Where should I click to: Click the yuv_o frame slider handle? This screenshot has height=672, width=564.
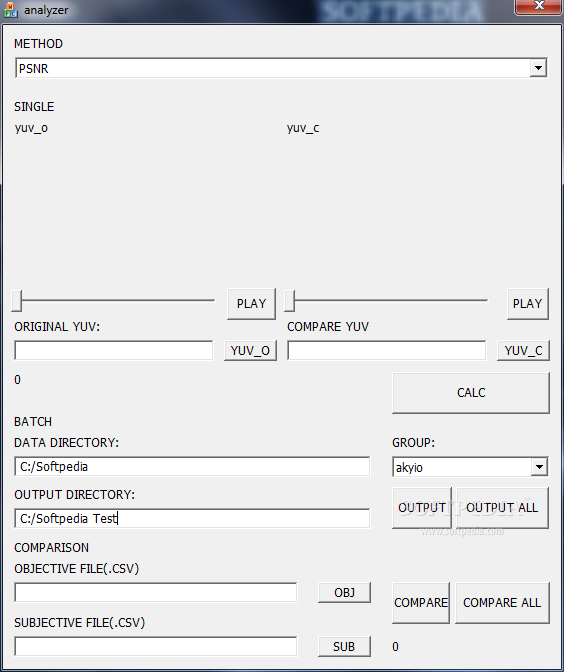point(16,300)
